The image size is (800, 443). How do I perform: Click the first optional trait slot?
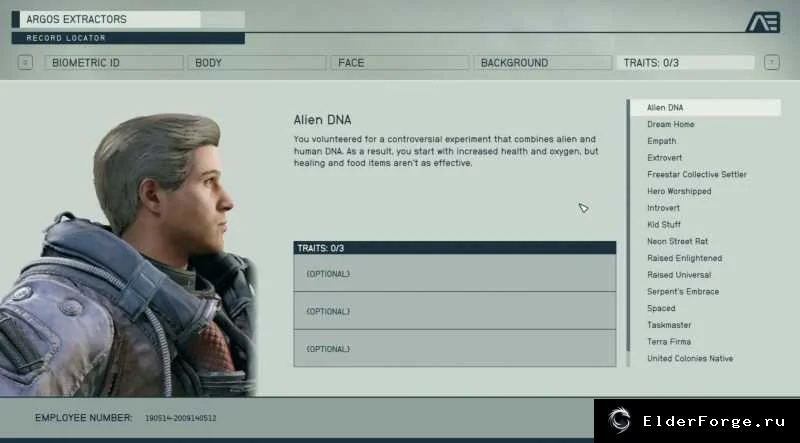click(x=455, y=273)
